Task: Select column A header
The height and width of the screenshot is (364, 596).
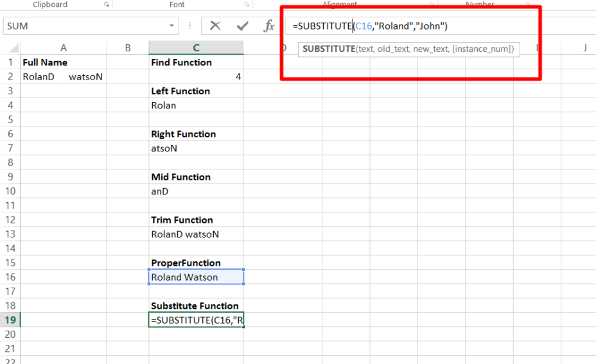Action: [x=63, y=48]
